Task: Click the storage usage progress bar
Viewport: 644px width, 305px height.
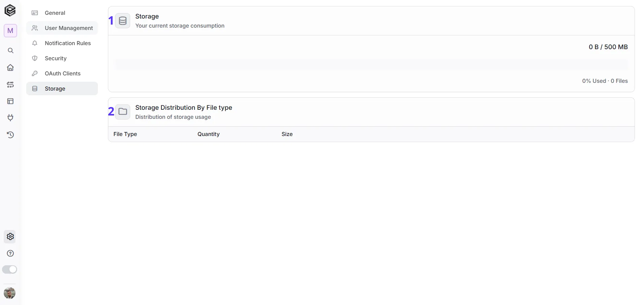Action: click(371, 65)
